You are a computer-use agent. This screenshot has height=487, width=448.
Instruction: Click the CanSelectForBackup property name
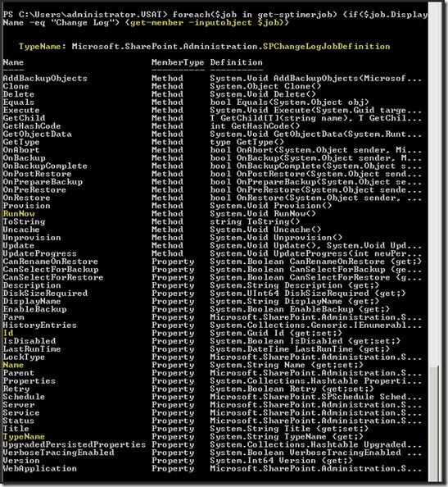point(51,269)
